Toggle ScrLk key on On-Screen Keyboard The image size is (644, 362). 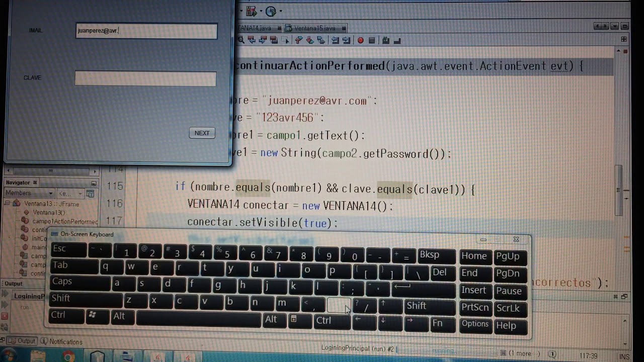[510, 309]
